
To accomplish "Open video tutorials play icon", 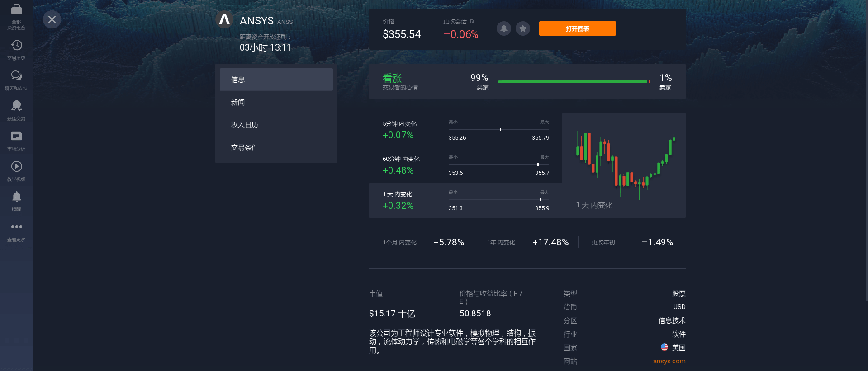I will (16, 166).
